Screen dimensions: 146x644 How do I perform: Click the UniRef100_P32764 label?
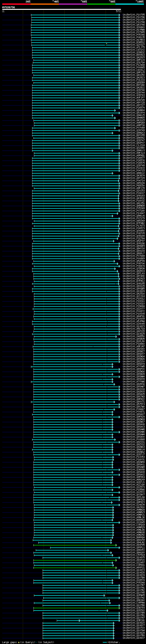point(133,238)
